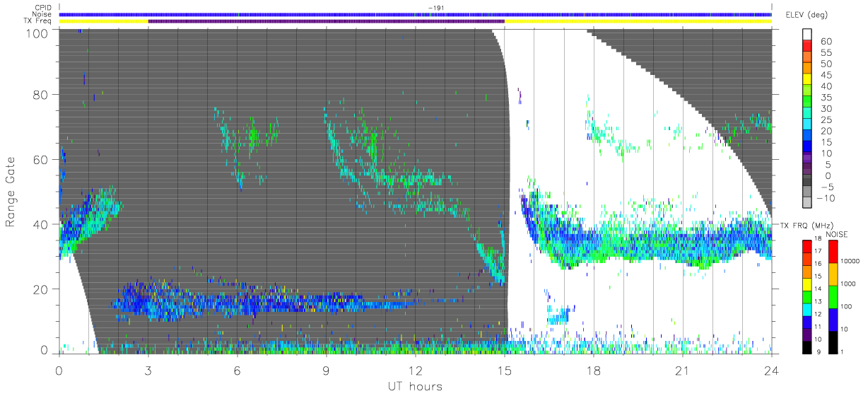
Task: Click the 11 tick on TX FRQ scale
Action: click(818, 327)
